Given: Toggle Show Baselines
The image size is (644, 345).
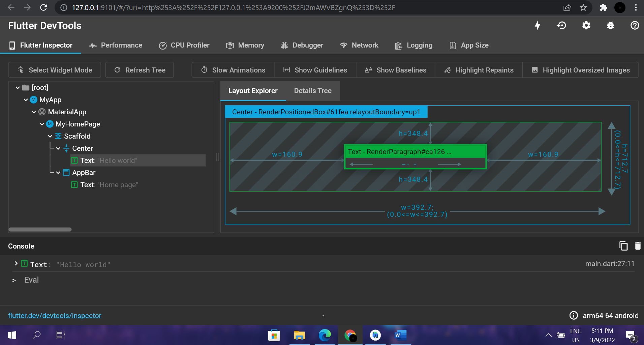Looking at the screenshot, I should click(396, 70).
